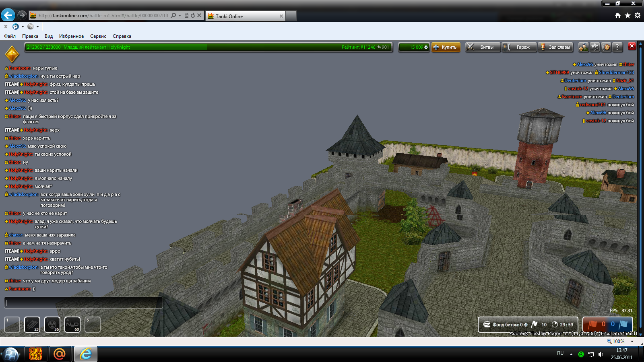Viewport: 644px width, 362px height.
Task: Activate supply slot 1
Action: tap(12, 325)
